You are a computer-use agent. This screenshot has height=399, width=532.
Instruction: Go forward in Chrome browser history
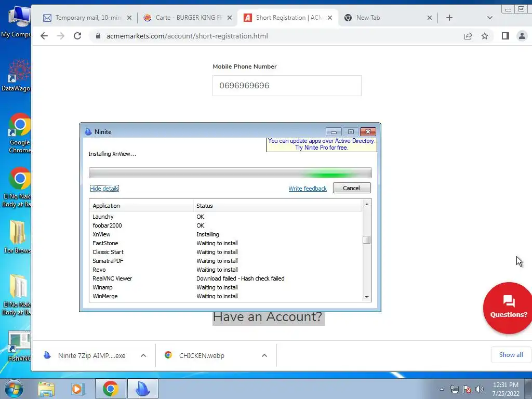(x=60, y=36)
